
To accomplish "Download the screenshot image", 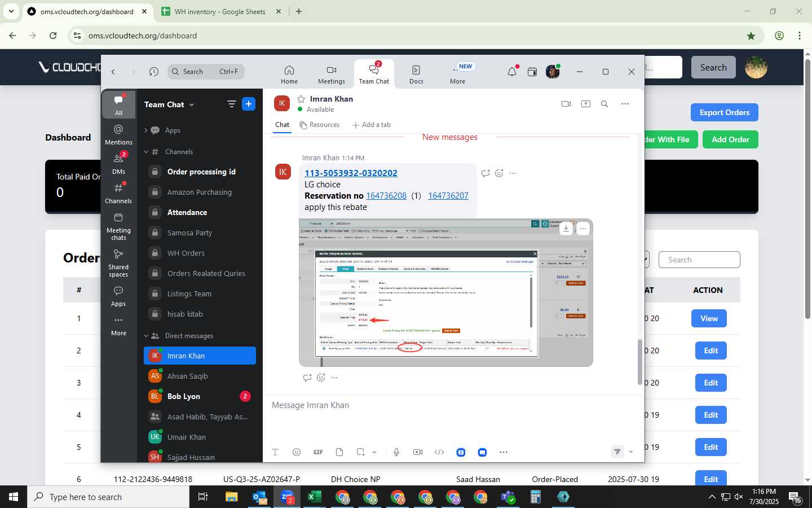I will [x=566, y=229].
